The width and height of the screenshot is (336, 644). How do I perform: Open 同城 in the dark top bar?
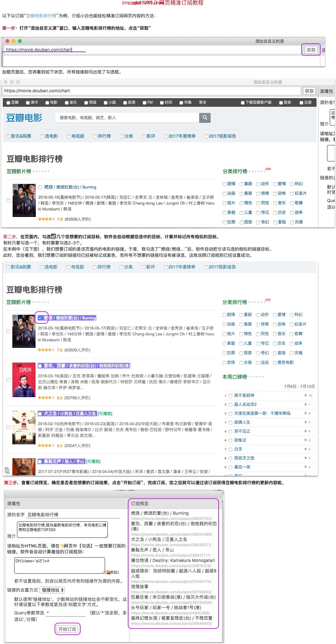point(93,102)
